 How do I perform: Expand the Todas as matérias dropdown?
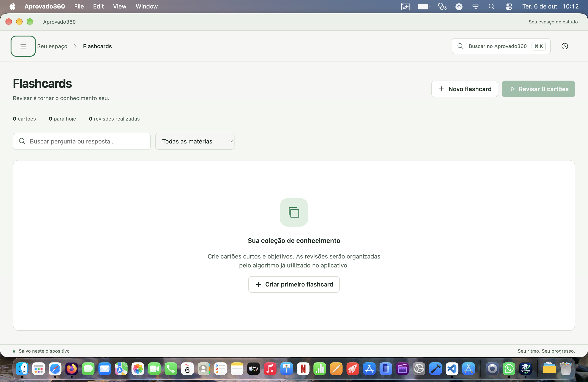(x=195, y=141)
